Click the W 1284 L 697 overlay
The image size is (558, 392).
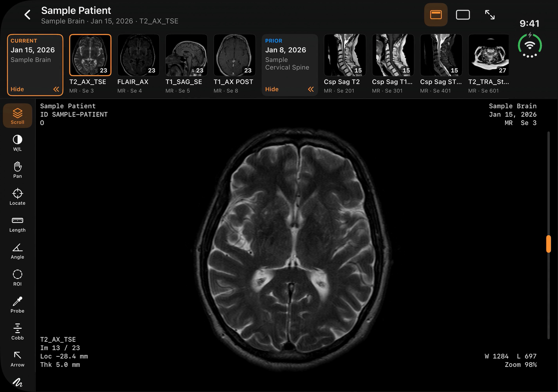pyautogui.click(x=510, y=356)
